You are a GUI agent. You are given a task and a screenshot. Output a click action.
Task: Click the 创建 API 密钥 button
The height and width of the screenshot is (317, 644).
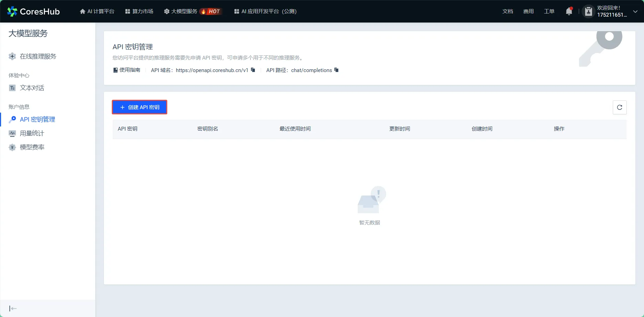[140, 107]
